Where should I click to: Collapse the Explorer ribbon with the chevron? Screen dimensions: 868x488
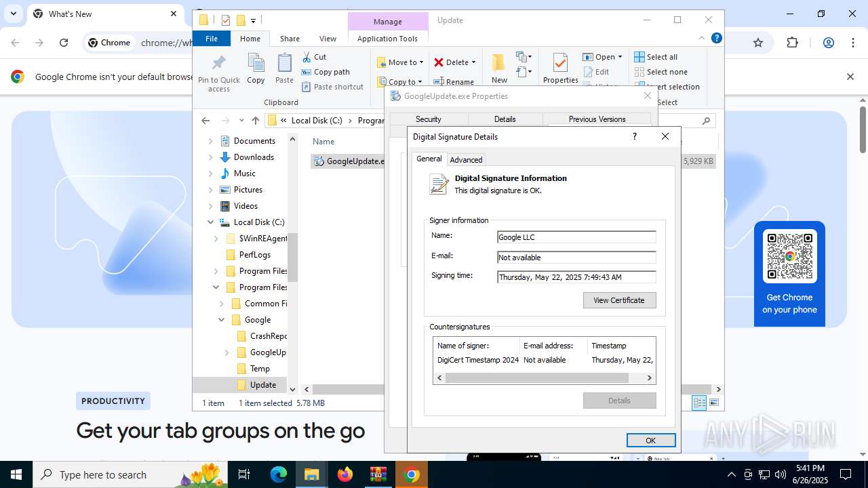tap(702, 39)
